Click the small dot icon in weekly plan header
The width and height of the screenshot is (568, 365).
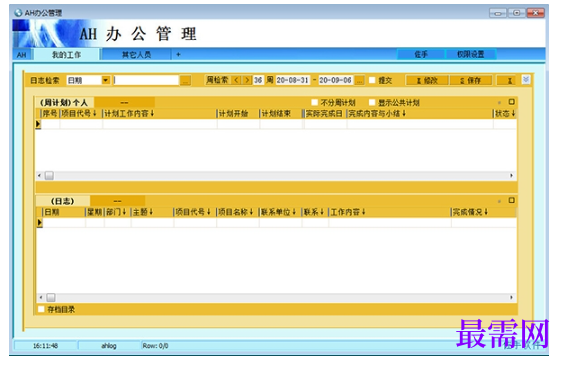pos(499,102)
